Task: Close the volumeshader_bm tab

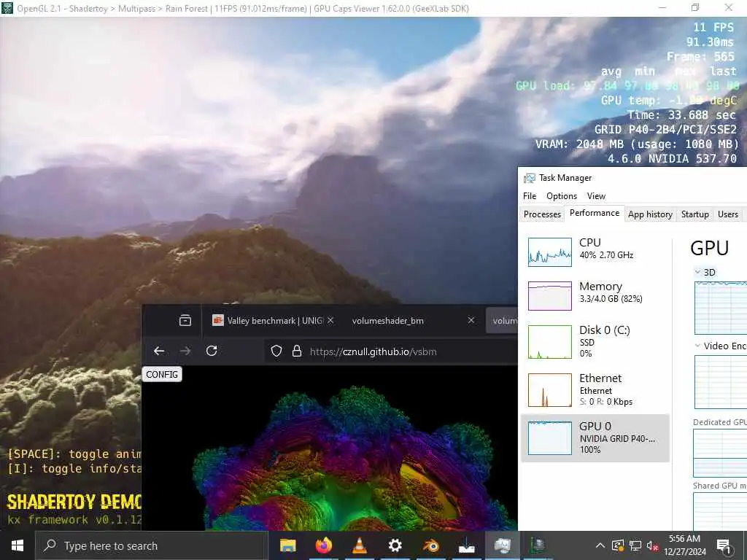Action: 471,321
